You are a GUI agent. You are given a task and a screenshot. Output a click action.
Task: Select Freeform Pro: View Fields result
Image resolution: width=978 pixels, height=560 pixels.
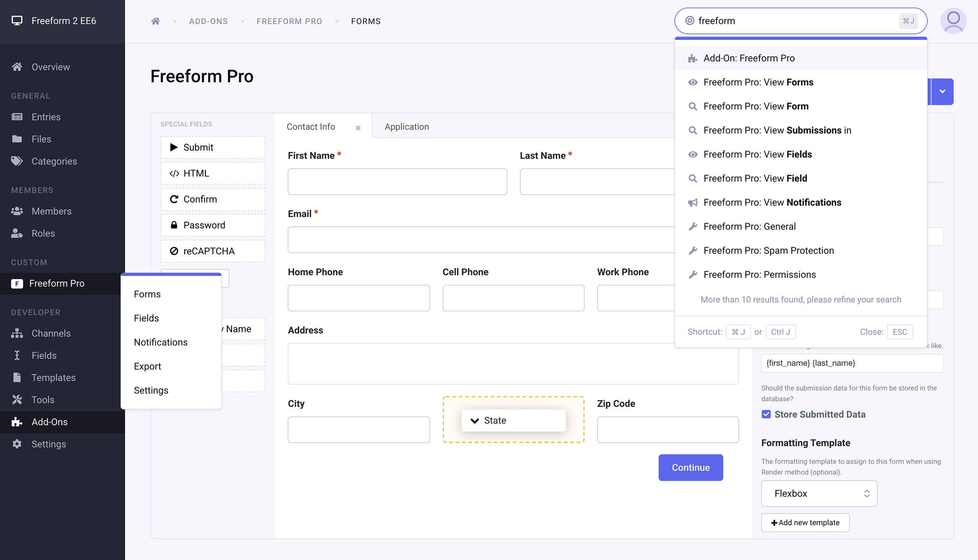[x=801, y=154]
